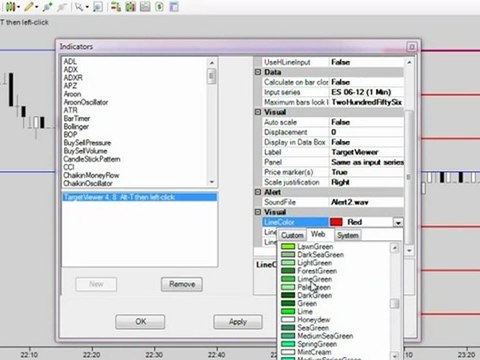Select Aroon in the indicator list
The height and width of the screenshot is (360, 480).
tap(72, 94)
